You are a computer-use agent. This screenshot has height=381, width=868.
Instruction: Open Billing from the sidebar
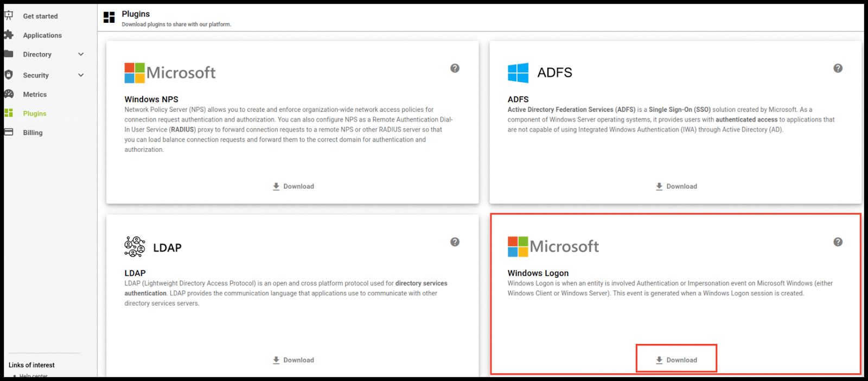pyautogui.click(x=33, y=132)
